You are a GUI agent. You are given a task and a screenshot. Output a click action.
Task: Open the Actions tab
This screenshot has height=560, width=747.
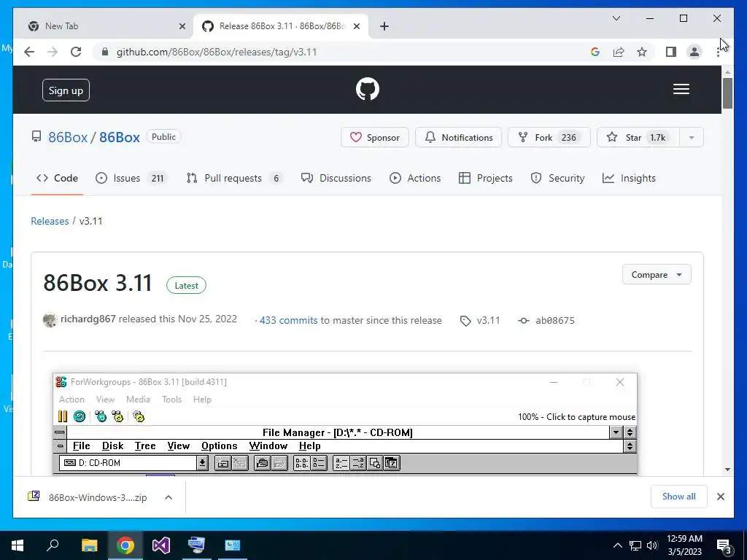[415, 178]
